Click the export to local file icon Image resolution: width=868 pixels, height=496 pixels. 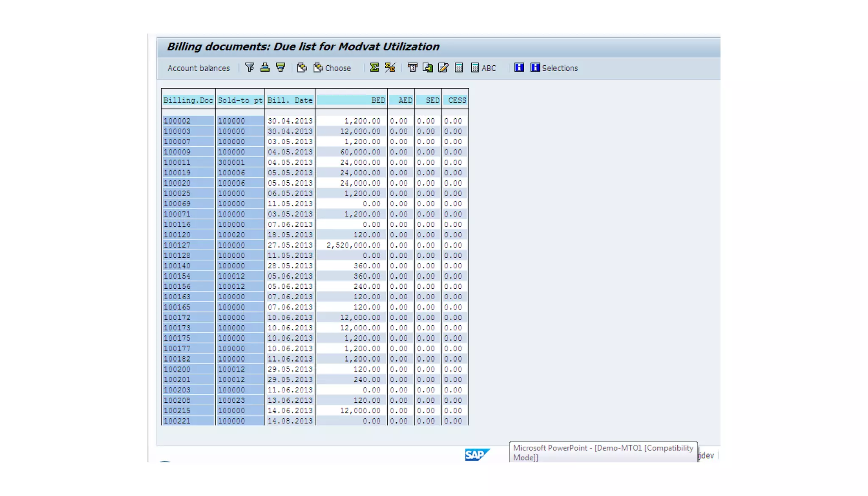(428, 67)
